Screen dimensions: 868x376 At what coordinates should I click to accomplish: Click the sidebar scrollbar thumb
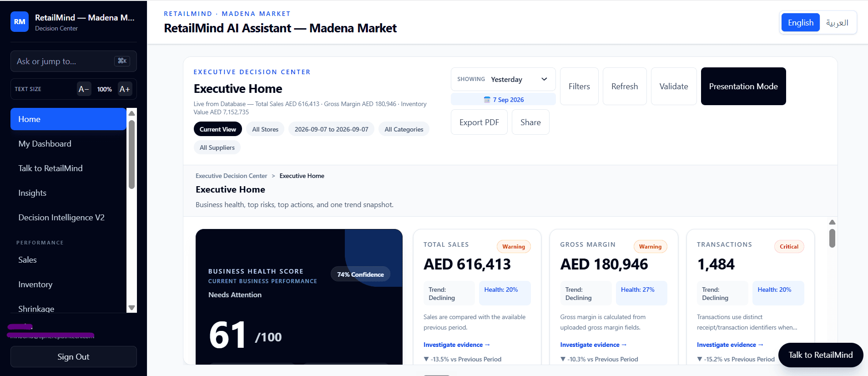[131, 154]
